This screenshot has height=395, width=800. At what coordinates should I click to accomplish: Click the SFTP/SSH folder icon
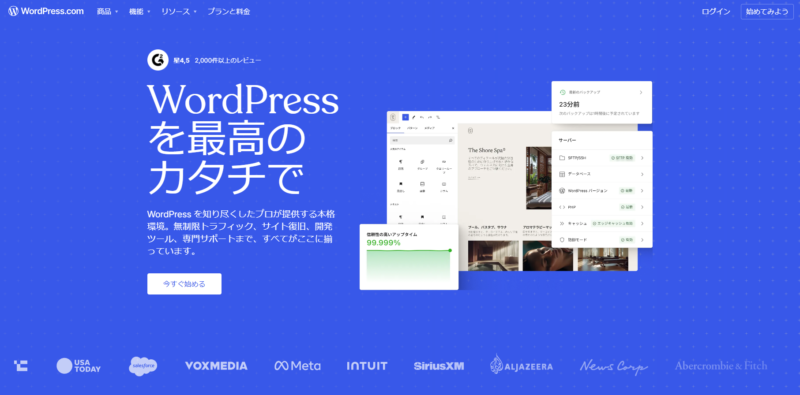(562, 158)
